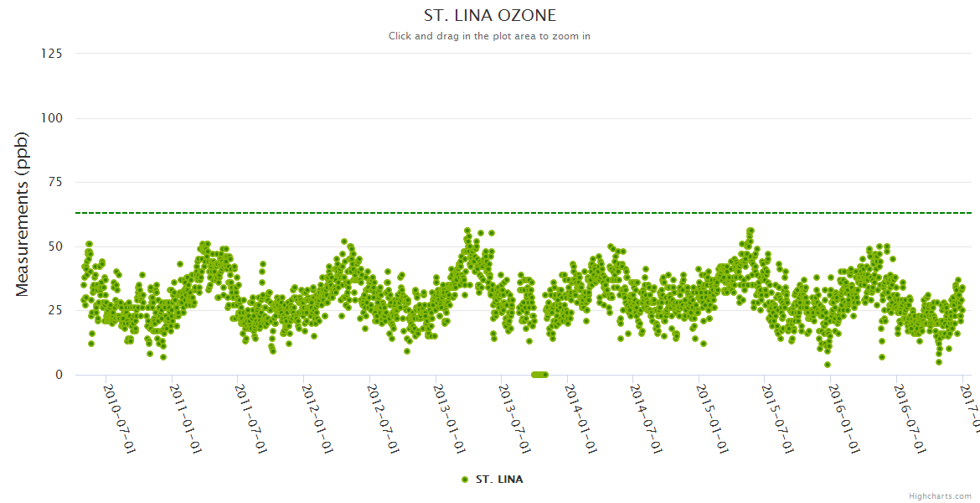Click the 25 y-axis label
This screenshot has width=980, height=503.
(x=54, y=310)
